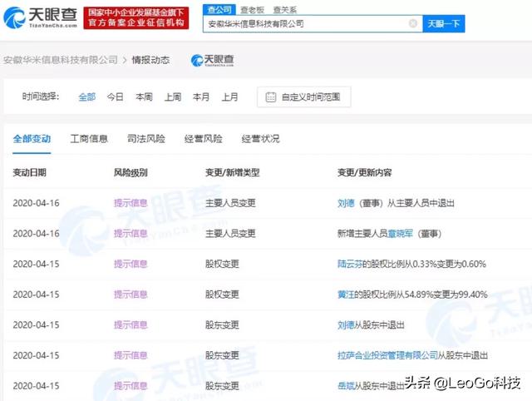The width and height of the screenshot is (532, 401).
Task: Open the 黄汪 shareholder link
Action: click(347, 294)
